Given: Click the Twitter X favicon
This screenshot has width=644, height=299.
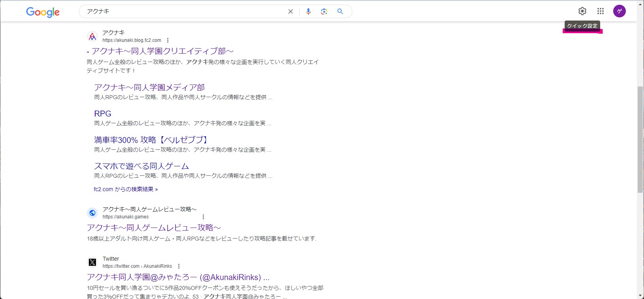Looking at the screenshot, I should pyautogui.click(x=92, y=262).
